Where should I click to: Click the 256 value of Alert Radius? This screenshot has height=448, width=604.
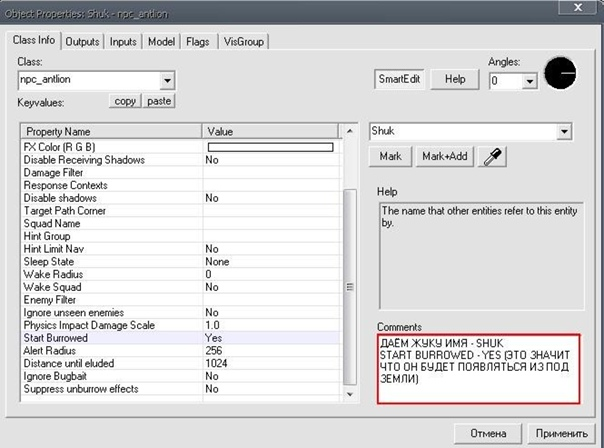(x=214, y=351)
